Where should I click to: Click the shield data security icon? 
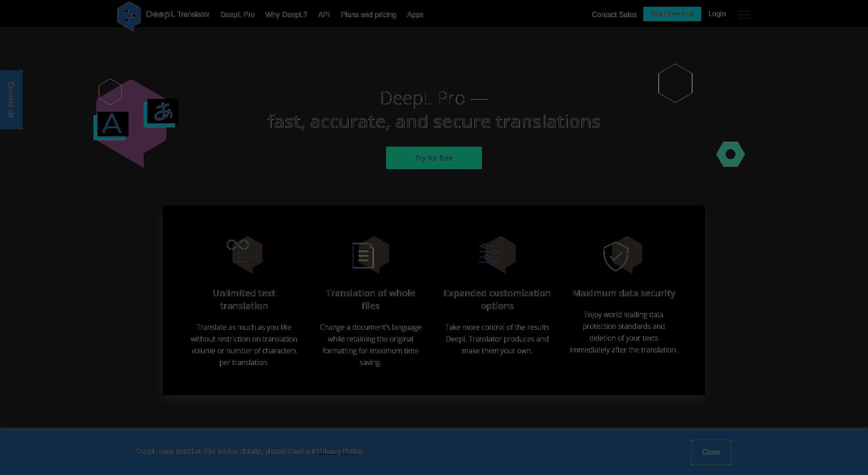point(623,255)
